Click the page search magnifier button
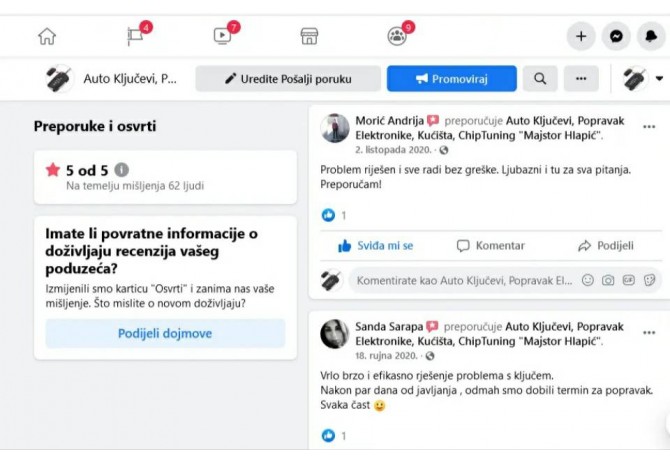The width and height of the screenshot is (670, 464). [x=540, y=79]
